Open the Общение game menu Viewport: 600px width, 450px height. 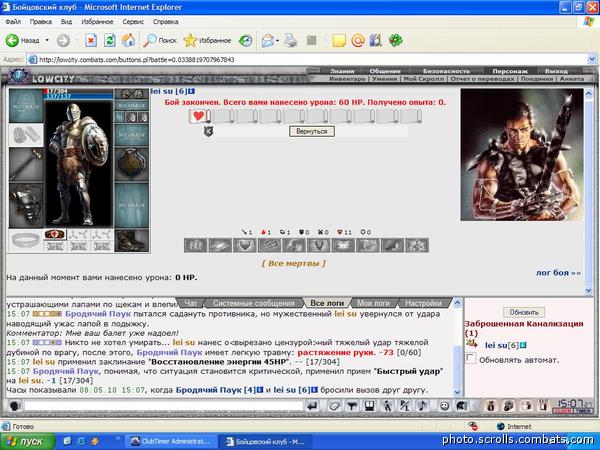pos(385,71)
